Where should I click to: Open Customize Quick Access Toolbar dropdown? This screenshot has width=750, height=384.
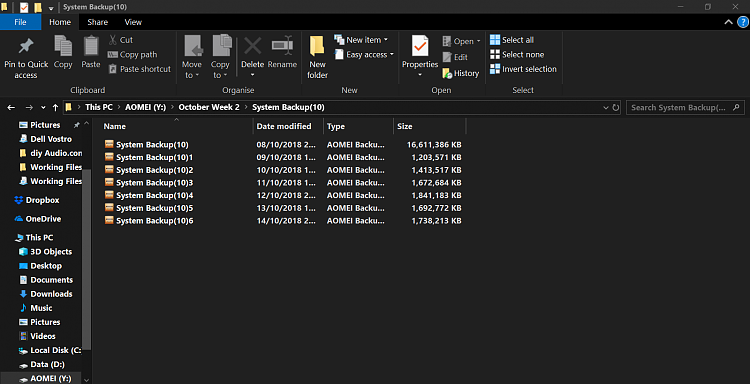tap(51, 8)
